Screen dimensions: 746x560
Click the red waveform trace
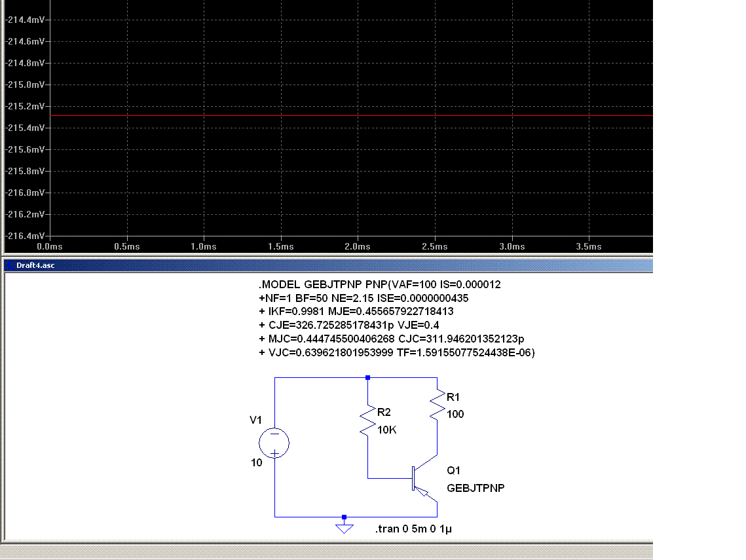coord(351,116)
